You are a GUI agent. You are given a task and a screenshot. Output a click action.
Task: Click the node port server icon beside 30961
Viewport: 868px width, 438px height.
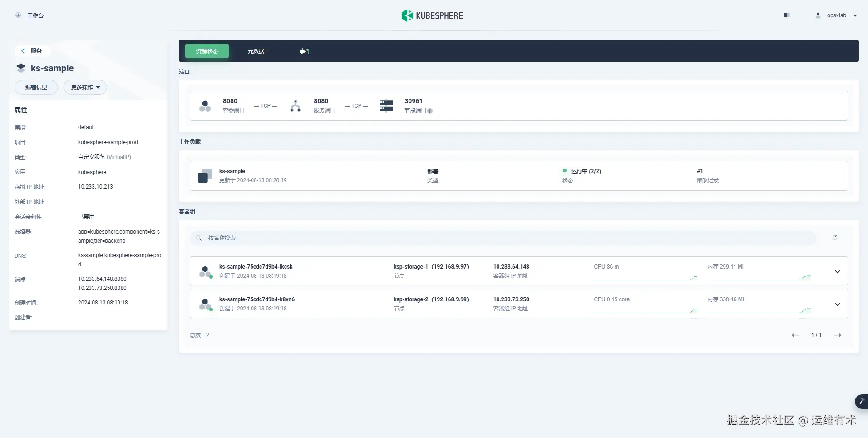386,105
